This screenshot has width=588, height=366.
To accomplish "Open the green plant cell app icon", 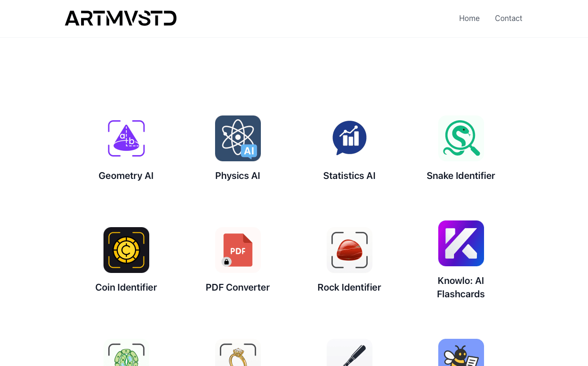I will pyautogui.click(x=126, y=353).
